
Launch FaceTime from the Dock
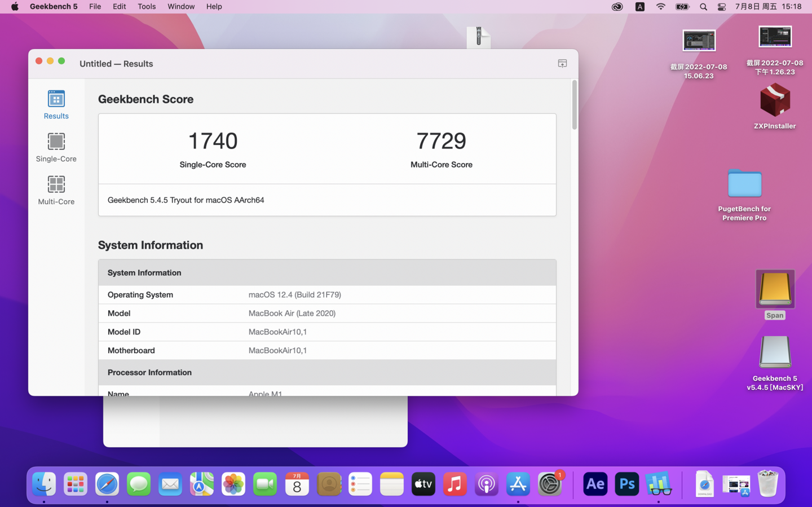265,484
